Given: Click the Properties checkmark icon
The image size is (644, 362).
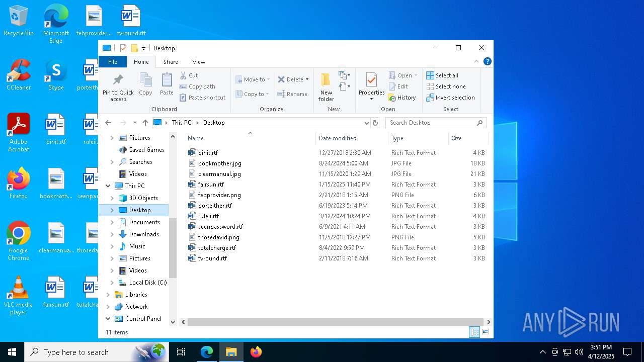Looking at the screenshot, I should coord(371,80).
